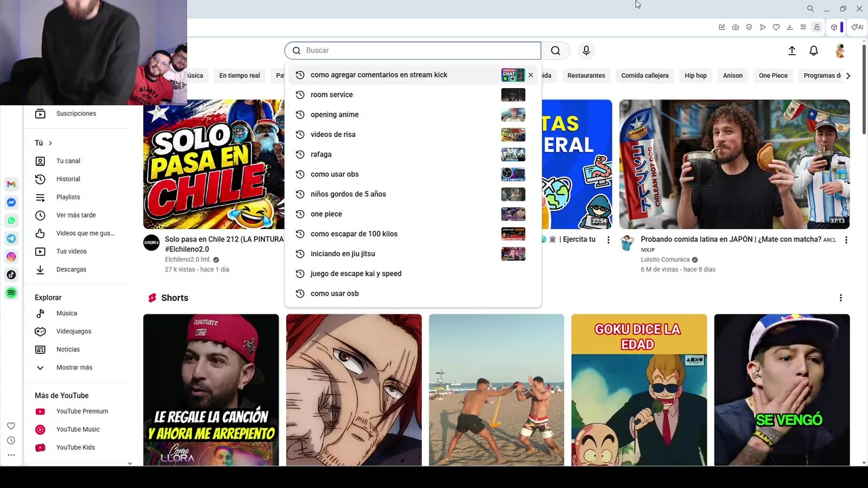Click the browser snapshot camera icon
Image resolution: width=868 pixels, height=488 pixels.
(735, 27)
